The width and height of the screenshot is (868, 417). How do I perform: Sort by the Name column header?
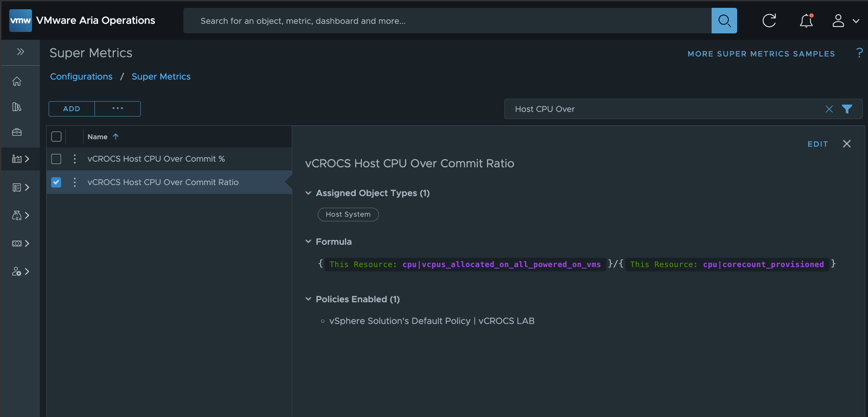[98, 137]
